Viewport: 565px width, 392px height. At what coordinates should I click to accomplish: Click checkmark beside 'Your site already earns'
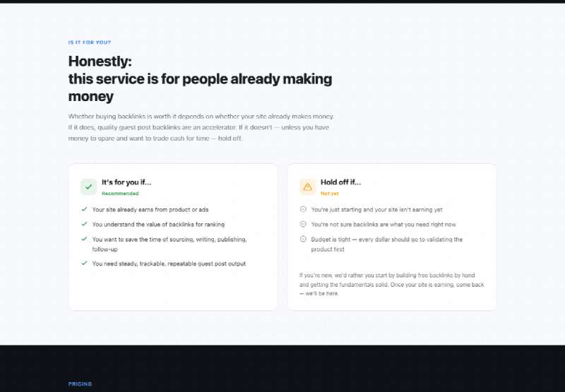click(84, 209)
